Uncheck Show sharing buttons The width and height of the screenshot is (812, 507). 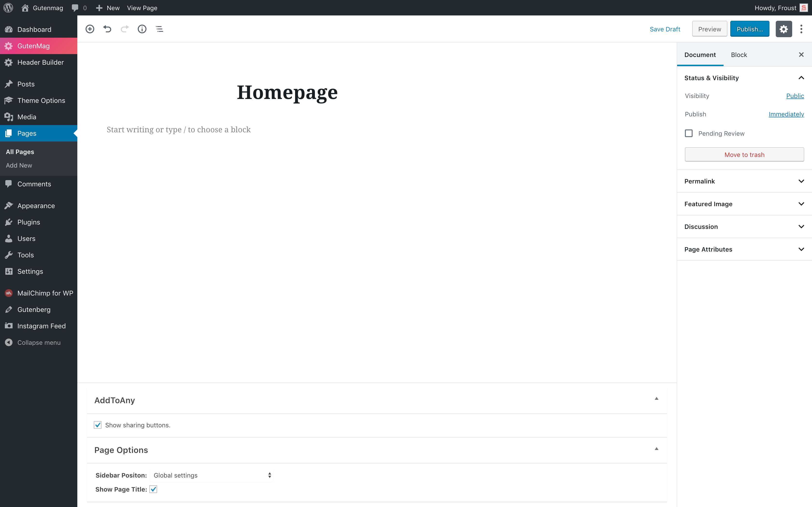[x=98, y=425]
